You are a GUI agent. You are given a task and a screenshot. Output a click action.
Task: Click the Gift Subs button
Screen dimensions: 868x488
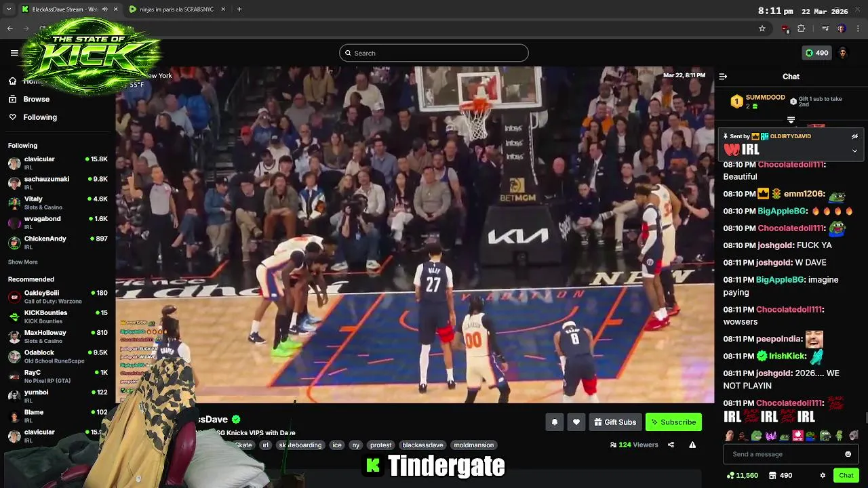tap(614, 422)
